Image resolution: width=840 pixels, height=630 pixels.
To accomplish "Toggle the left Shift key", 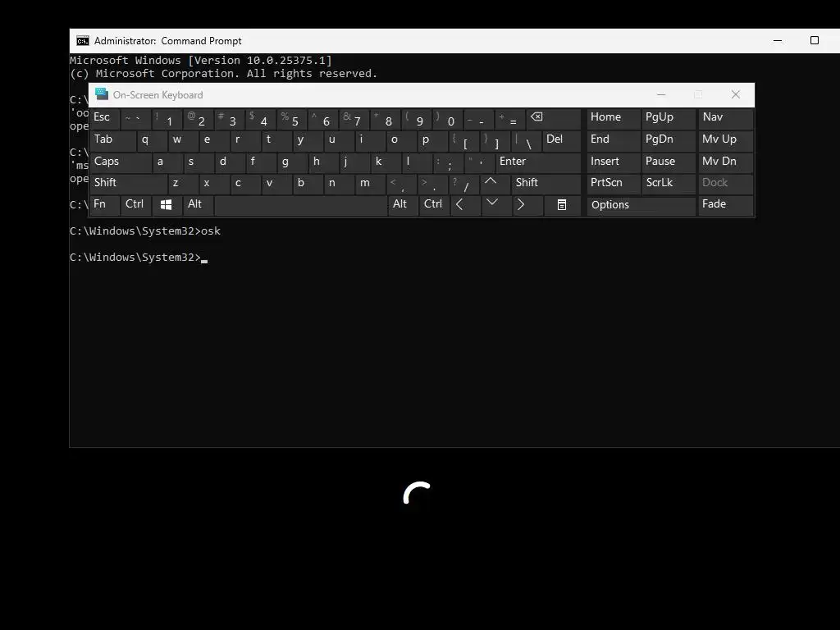I will [128, 184].
